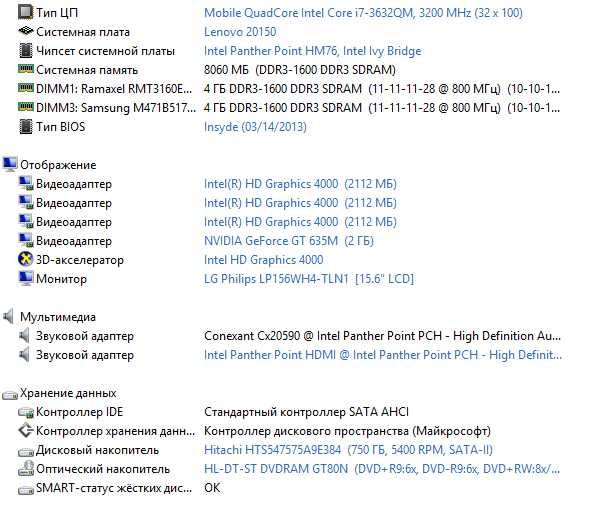Screen dimensions: 605x506
Task: Click the Контроллер IDE icon
Action: point(25,412)
